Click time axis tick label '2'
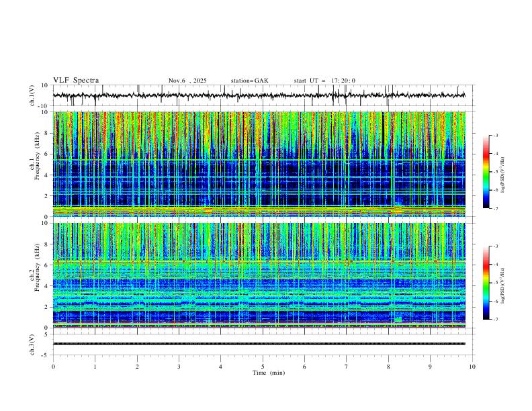Image resolution: width=532 pixels, height=411 pixels. (x=137, y=367)
